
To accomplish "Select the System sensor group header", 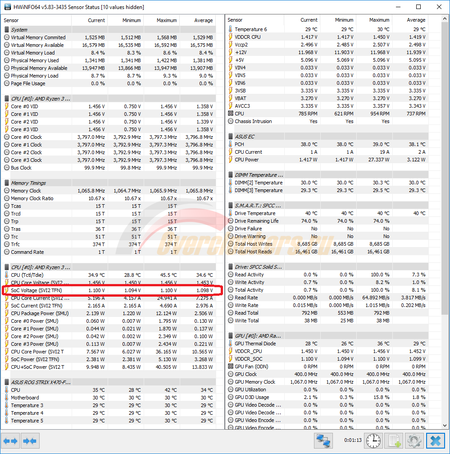I will [x=109, y=30].
